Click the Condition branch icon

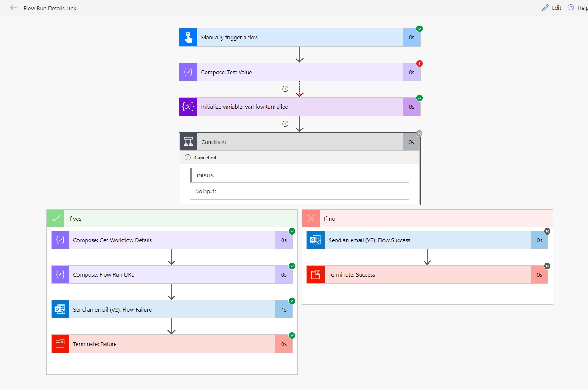(188, 141)
